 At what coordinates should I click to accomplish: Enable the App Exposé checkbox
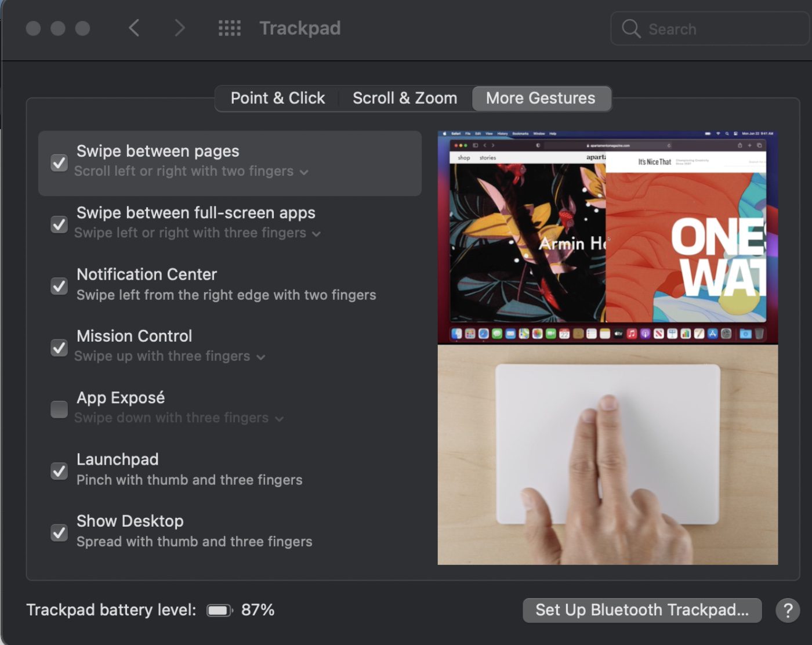pos(59,410)
